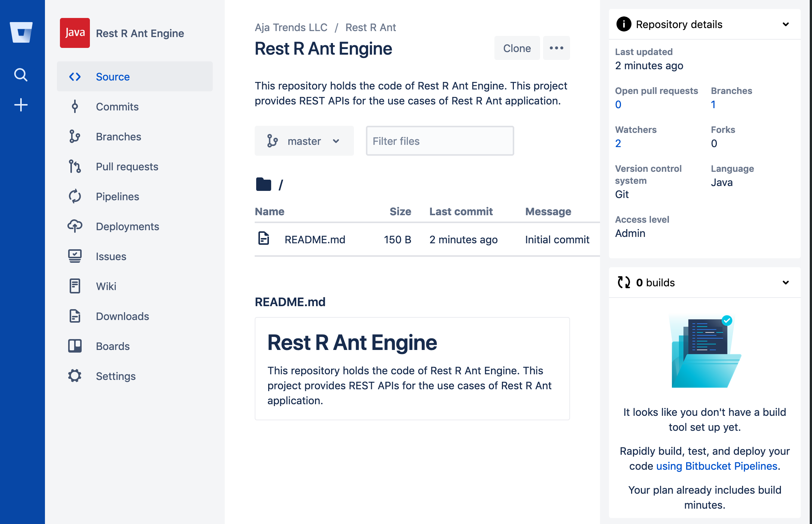Click the plus create icon
Viewport: 812px width, 524px height.
click(x=21, y=105)
